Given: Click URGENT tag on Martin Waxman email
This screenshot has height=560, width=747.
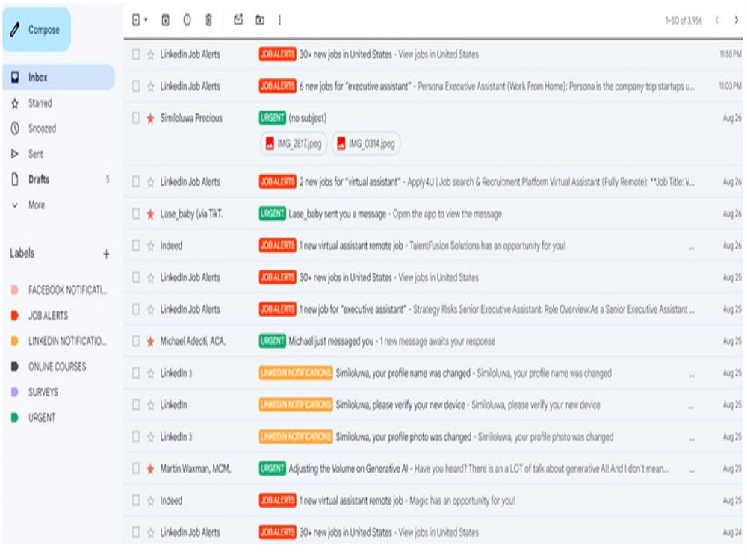Looking at the screenshot, I should pos(273,469).
